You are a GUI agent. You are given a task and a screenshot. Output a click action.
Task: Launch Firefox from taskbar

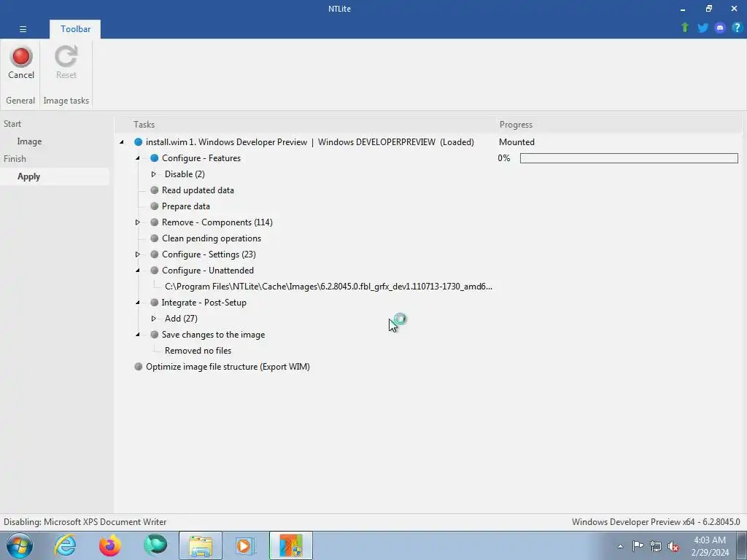click(x=110, y=545)
